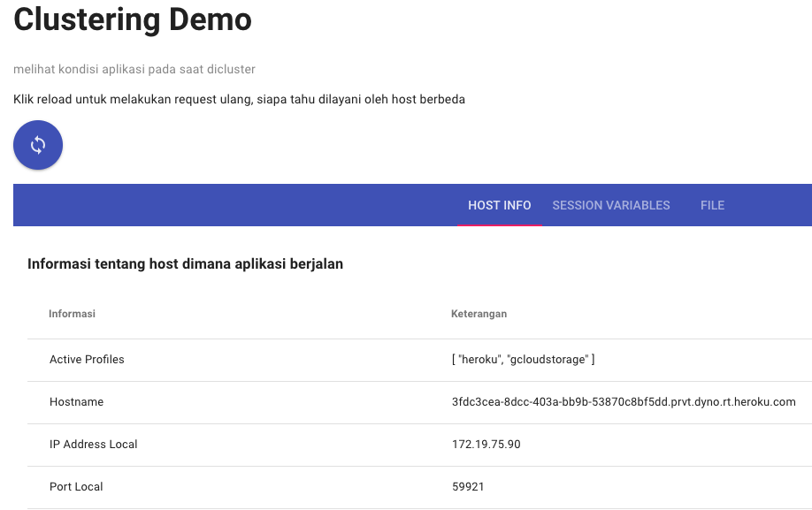
Task: Select the FILE tab
Action: pyautogui.click(x=712, y=205)
